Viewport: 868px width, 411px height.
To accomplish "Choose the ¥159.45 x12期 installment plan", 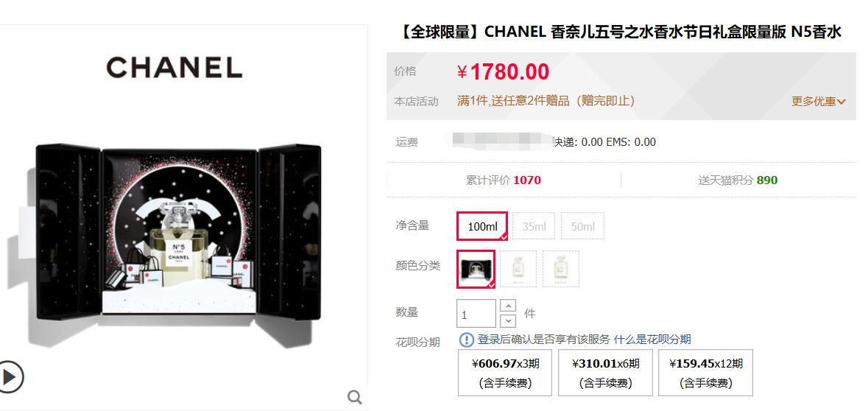I will pyautogui.click(x=706, y=373).
